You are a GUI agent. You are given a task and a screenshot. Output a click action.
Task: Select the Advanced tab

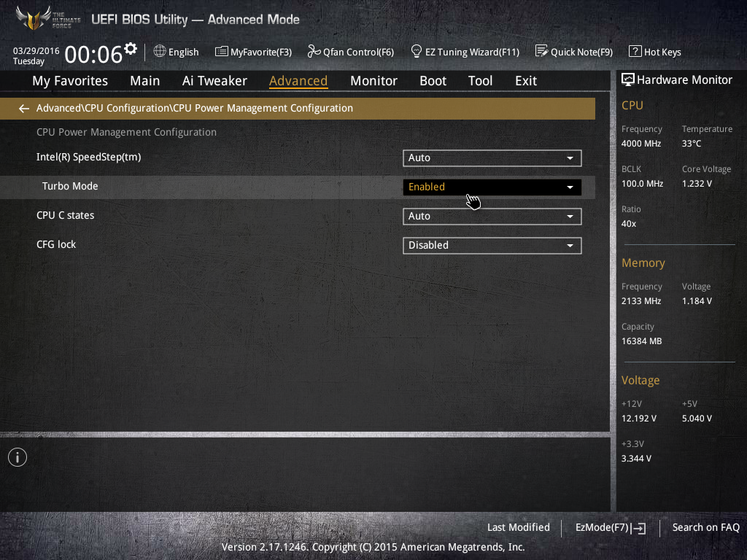pos(298,81)
